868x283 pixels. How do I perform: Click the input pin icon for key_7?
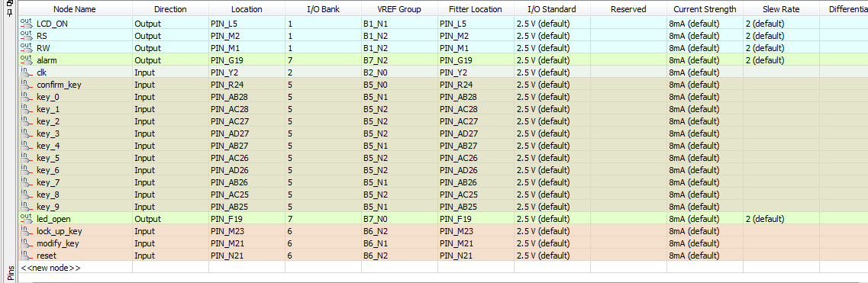(x=26, y=182)
